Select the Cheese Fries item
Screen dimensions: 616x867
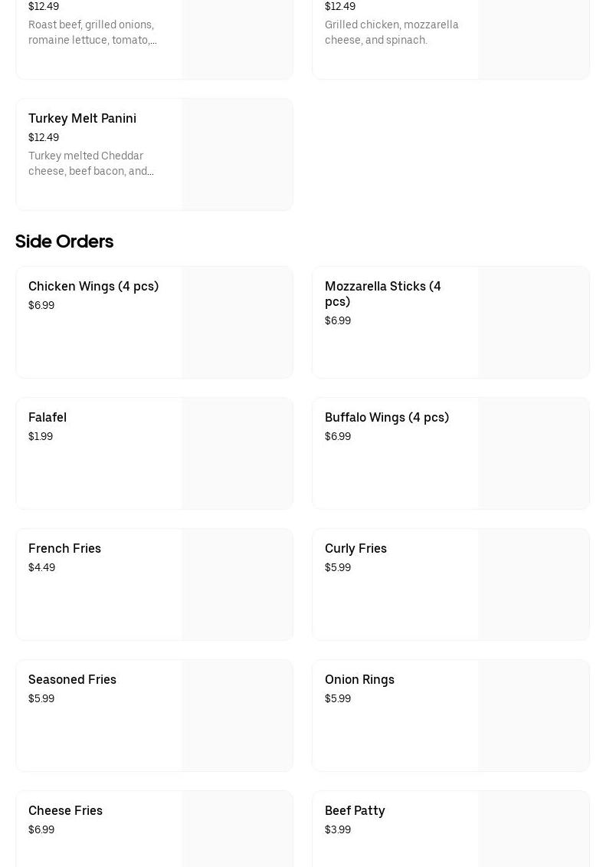point(65,811)
